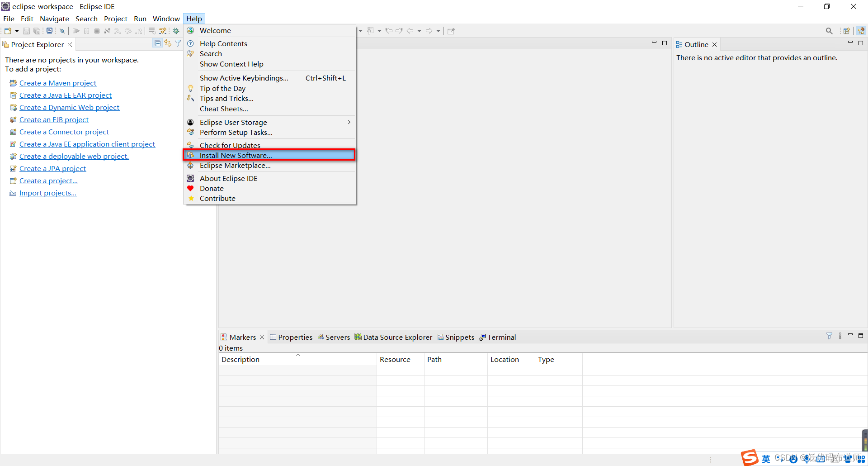Choose Install New Software from Help menu
The height and width of the screenshot is (466, 868).
(270, 155)
